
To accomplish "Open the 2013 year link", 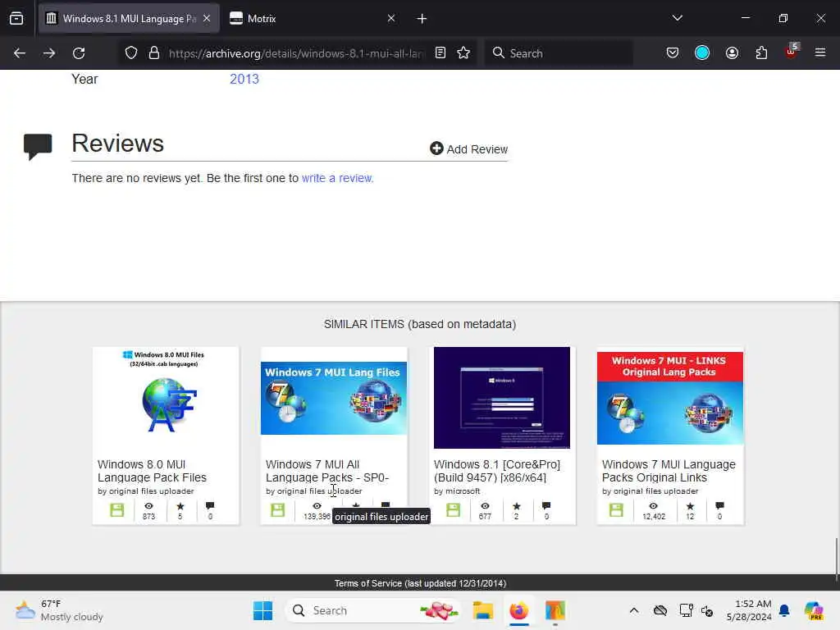I will coord(244,80).
